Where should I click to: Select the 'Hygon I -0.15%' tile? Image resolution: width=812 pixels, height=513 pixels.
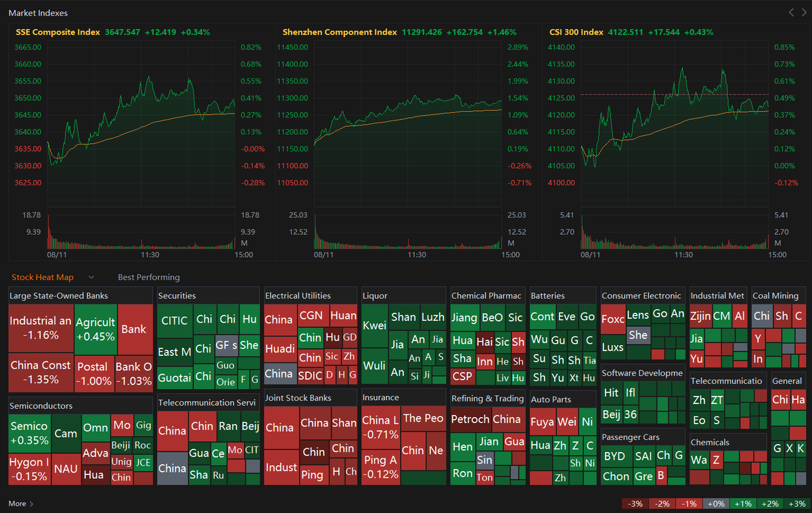(29, 468)
